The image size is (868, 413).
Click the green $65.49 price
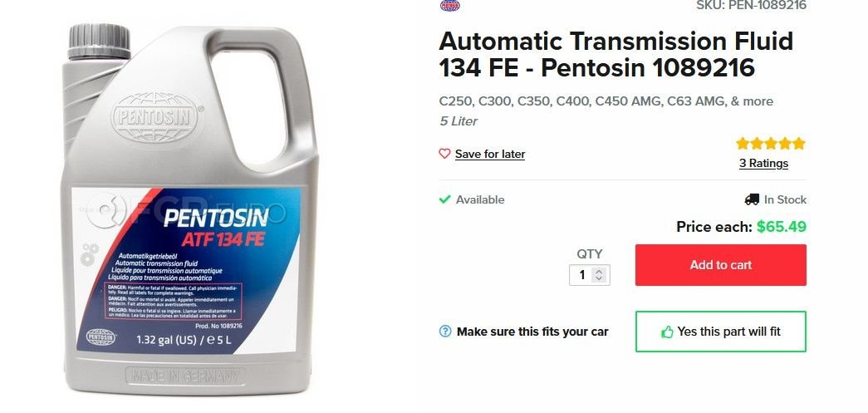tap(782, 227)
